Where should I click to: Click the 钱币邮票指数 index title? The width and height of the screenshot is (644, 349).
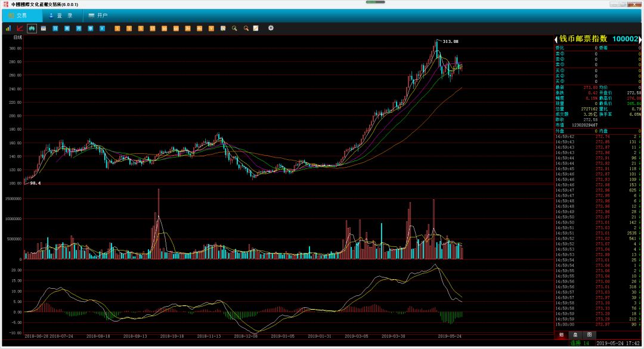pos(583,39)
